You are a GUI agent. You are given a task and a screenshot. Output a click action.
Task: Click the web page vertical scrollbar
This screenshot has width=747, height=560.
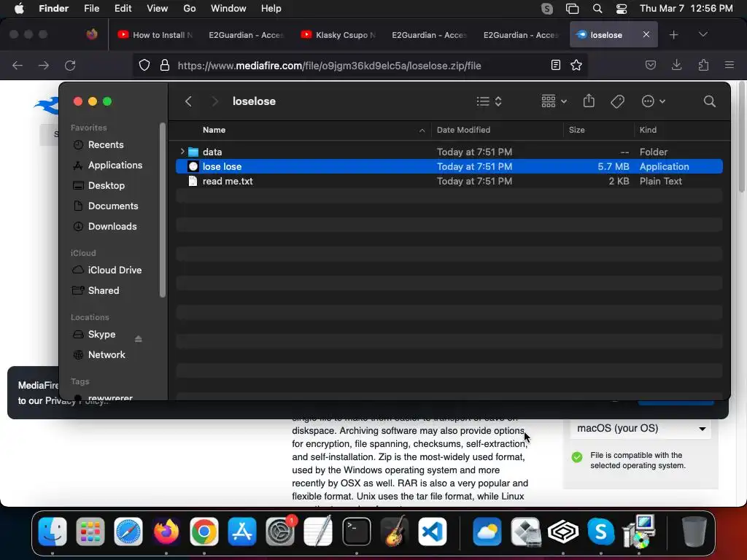pyautogui.click(x=742, y=137)
